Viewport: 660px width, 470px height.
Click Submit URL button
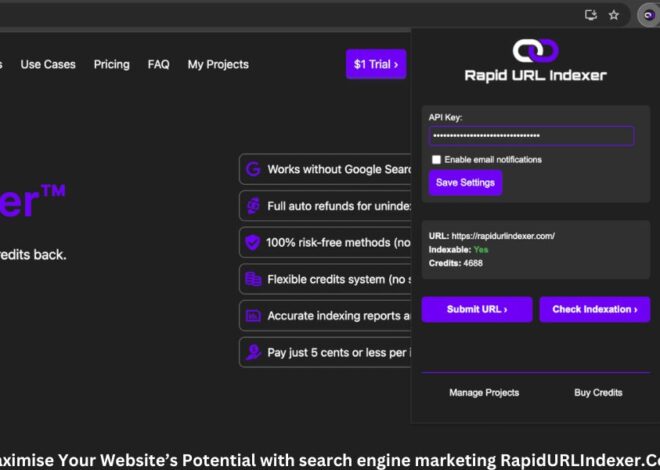coord(477,309)
